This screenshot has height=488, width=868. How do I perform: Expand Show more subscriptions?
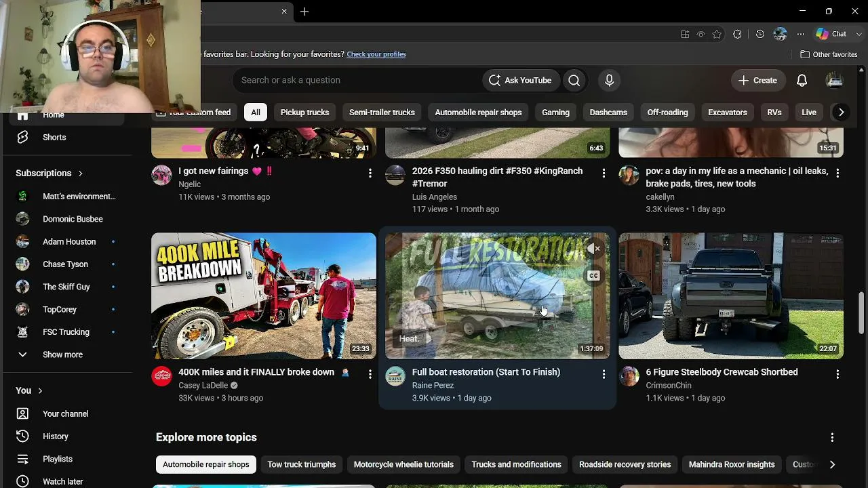click(63, 354)
